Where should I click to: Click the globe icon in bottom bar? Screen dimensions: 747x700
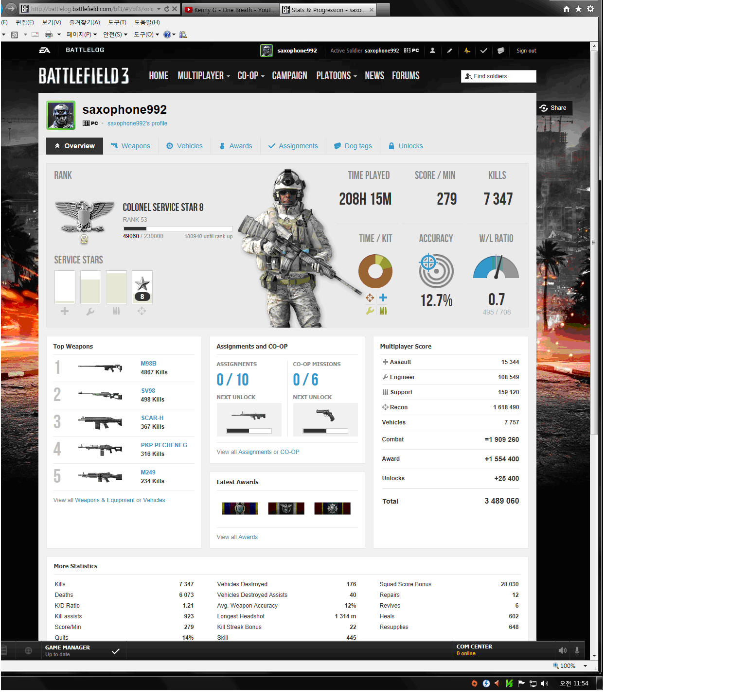click(28, 651)
